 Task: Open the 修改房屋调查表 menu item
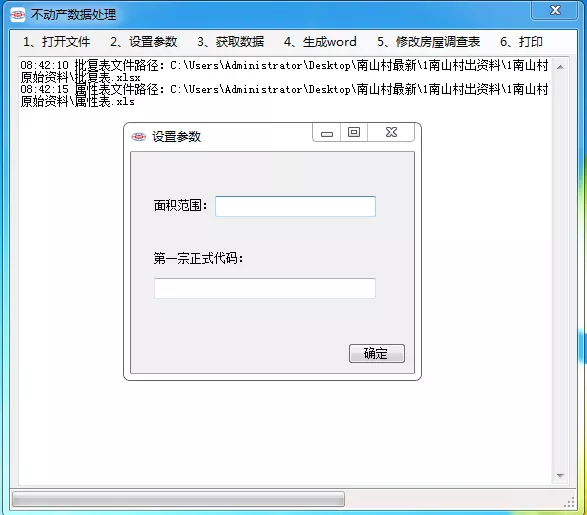(428, 42)
